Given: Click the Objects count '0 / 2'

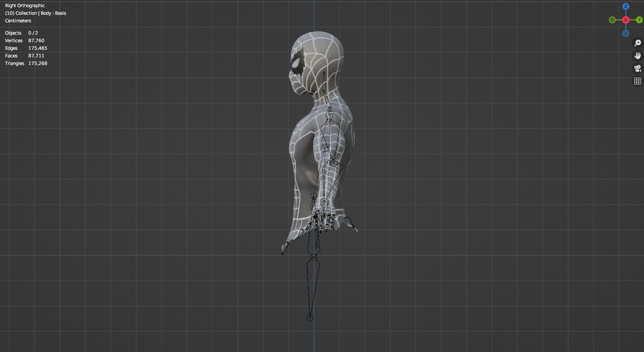Looking at the screenshot, I should point(33,33).
